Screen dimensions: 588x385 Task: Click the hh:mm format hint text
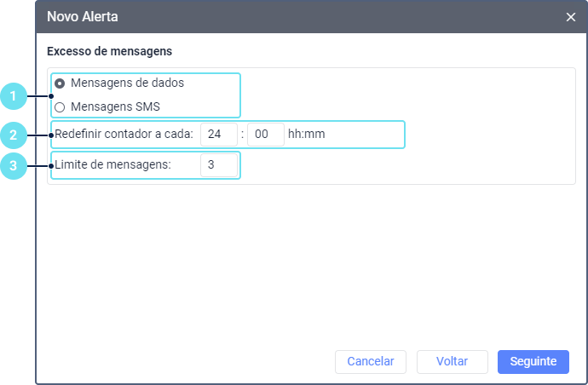tap(307, 135)
